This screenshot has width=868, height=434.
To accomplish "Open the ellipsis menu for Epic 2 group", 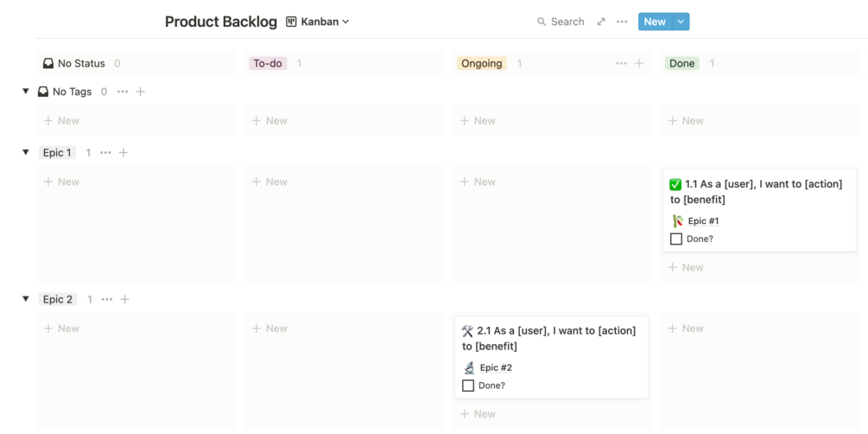I will pos(107,299).
